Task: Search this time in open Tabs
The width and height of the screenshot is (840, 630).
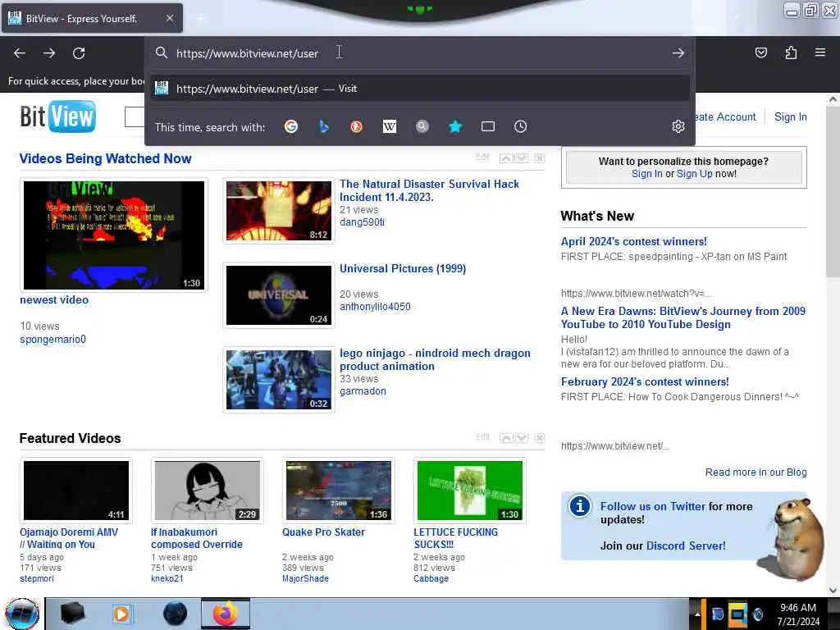Action: click(x=488, y=127)
